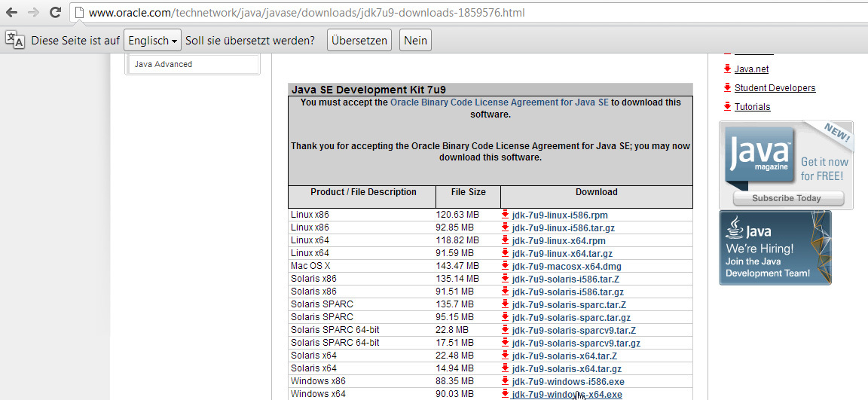Click the 90.03 MB file size
Viewport: 868px width, 400px height.
point(454,395)
